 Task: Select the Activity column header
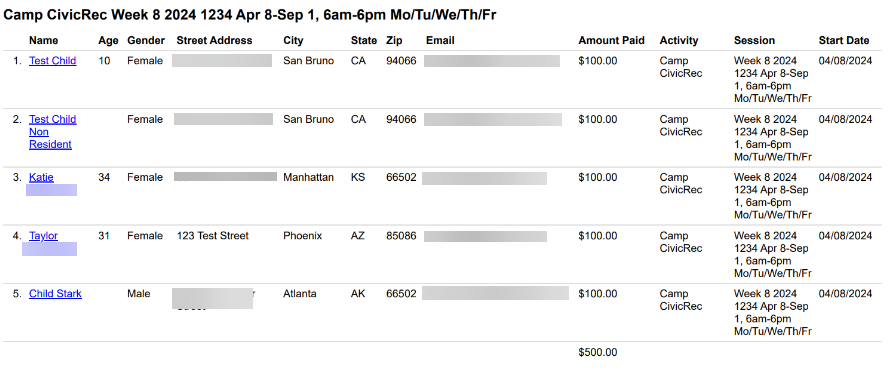pyautogui.click(x=679, y=40)
